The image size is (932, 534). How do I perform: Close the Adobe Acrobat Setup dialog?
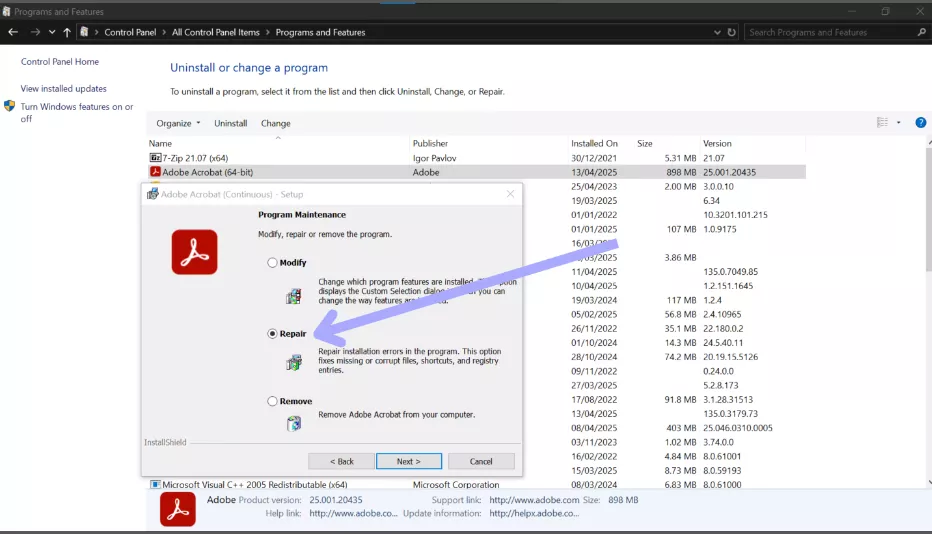pyautogui.click(x=510, y=194)
